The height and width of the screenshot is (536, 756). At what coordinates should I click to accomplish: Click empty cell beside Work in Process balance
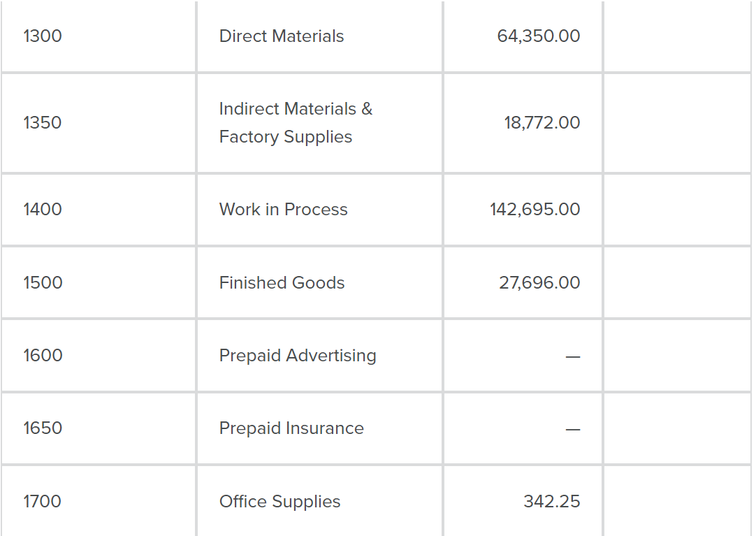coord(676,210)
